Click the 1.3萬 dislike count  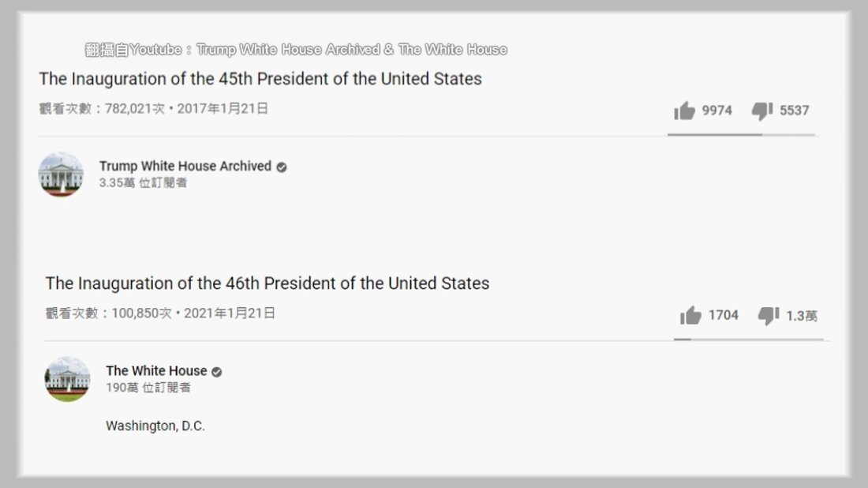[802, 317]
